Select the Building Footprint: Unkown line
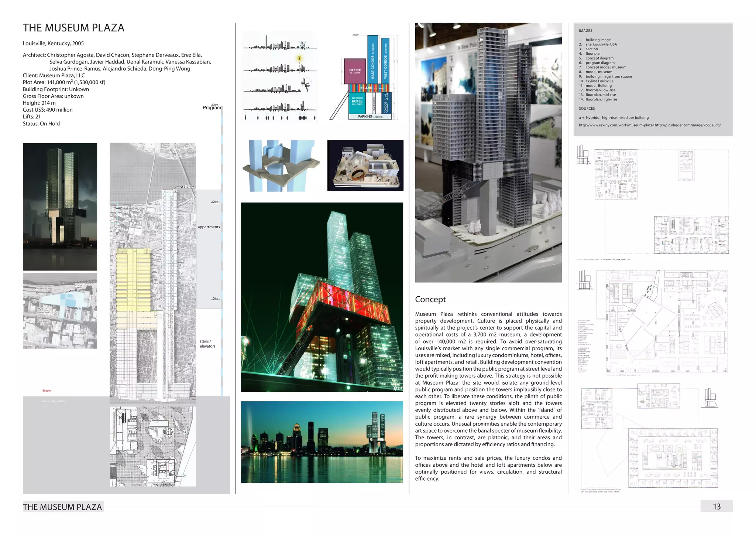Screen dimensions: 756x535 point(56,89)
